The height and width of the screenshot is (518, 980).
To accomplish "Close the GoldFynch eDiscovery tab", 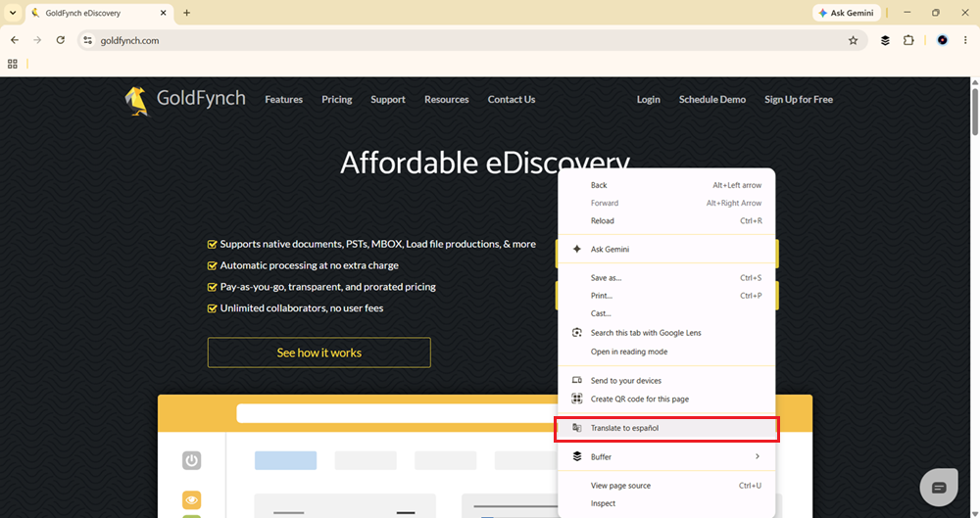I will pyautogui.click(x=164, y=13).
